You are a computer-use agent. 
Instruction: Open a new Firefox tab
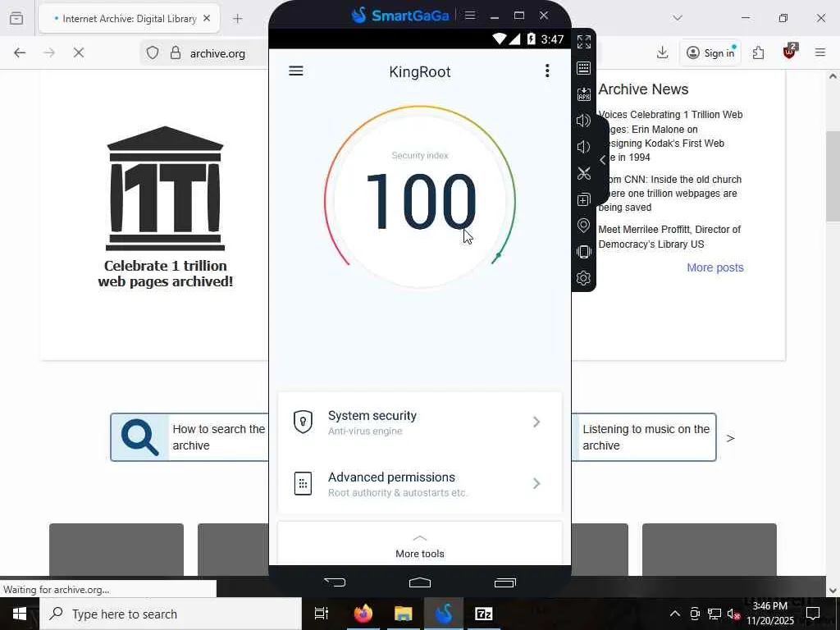tap(238, 19)
